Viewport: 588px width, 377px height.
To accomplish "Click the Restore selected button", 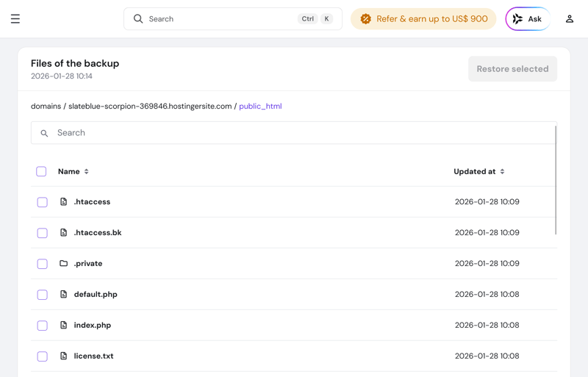I will click(512, 69).
